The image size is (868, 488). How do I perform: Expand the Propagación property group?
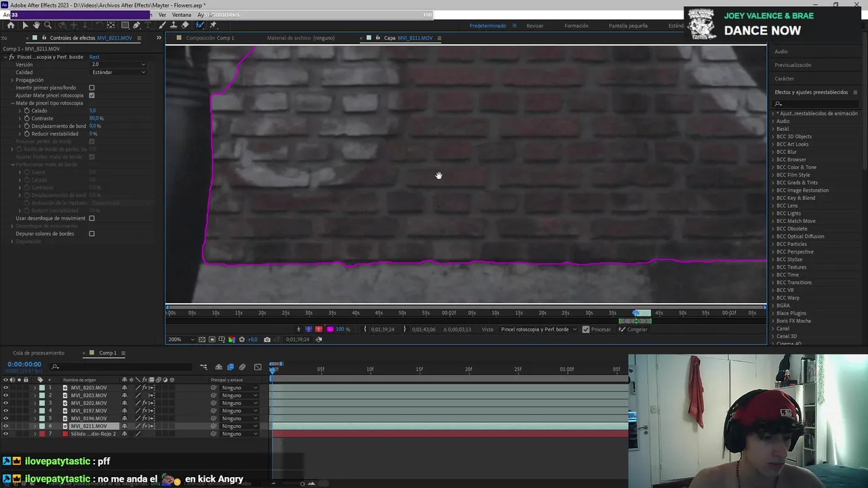click(x=12, y=80)
